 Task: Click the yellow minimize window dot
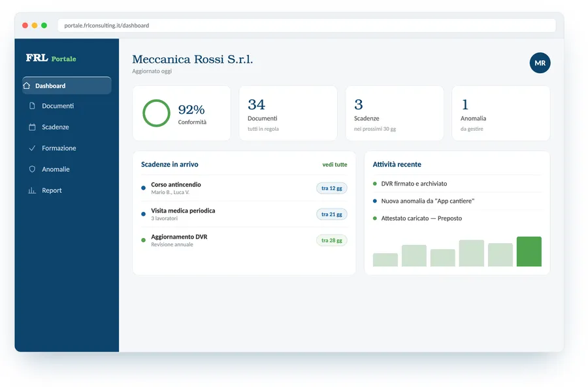[35, 25]
